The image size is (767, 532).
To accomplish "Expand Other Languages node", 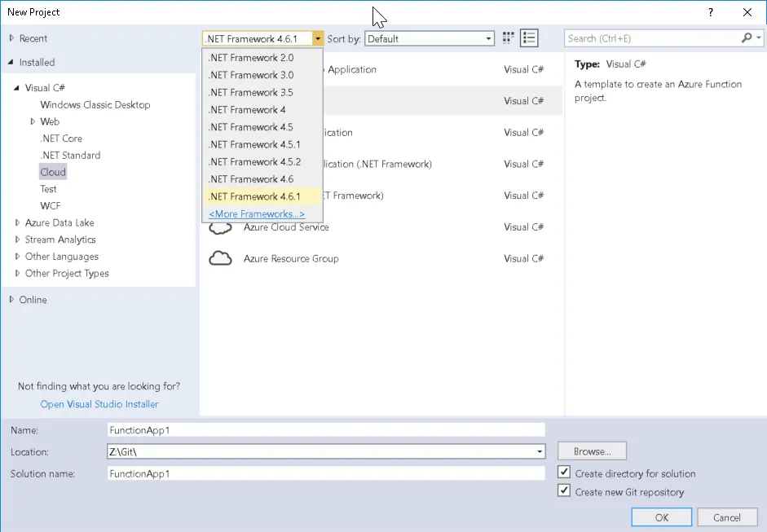I will pyautogui.click(x=17, y=256).
